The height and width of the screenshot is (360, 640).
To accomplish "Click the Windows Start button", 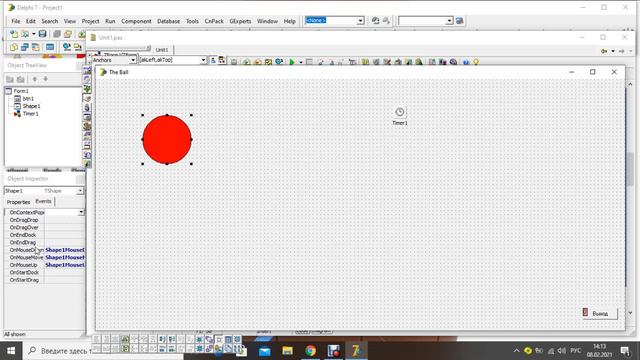I will click(x=11, y=351).
